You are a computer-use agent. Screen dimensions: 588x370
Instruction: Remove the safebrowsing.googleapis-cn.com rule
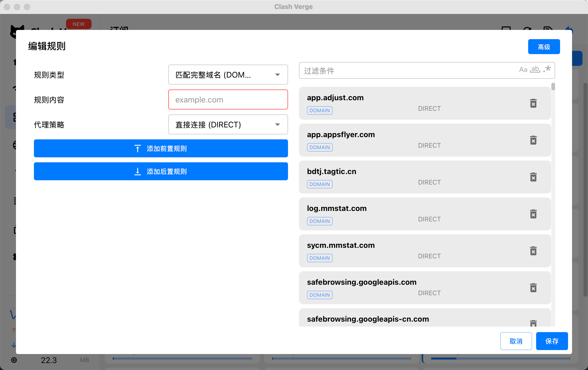(x=533, y=323)
